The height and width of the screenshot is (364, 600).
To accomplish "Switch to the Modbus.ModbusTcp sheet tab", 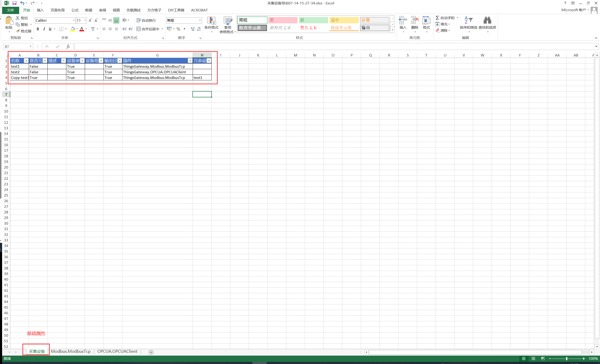I will tap(71, 351).
